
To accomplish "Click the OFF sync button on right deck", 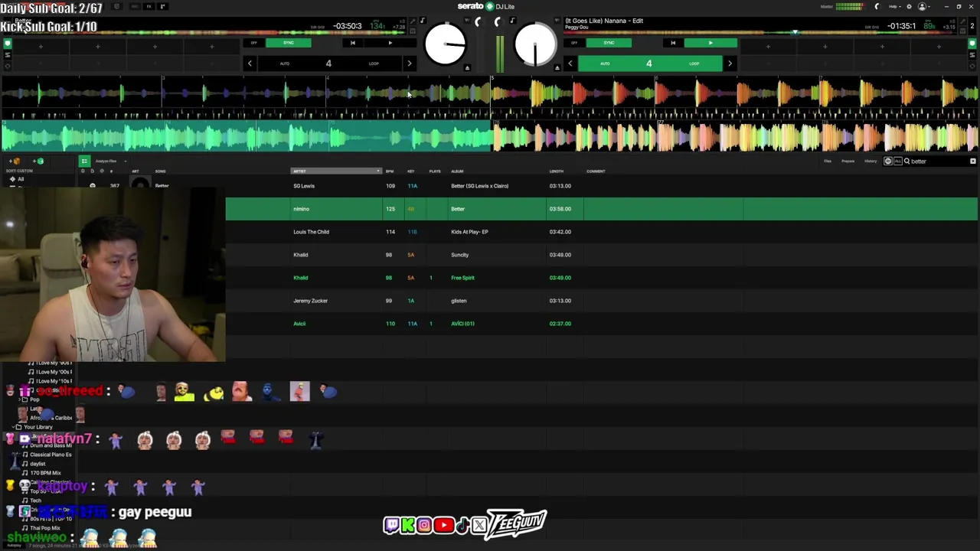I will 574,43.
